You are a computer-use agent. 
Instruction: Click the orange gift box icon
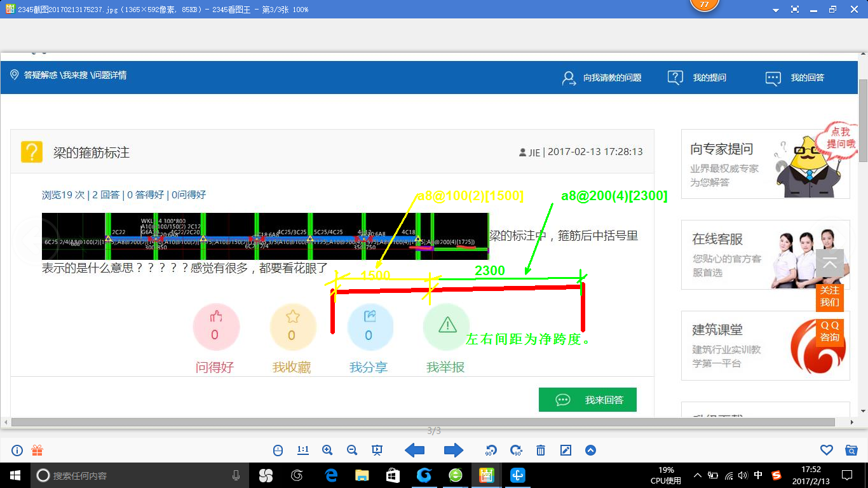pos(37,451)
